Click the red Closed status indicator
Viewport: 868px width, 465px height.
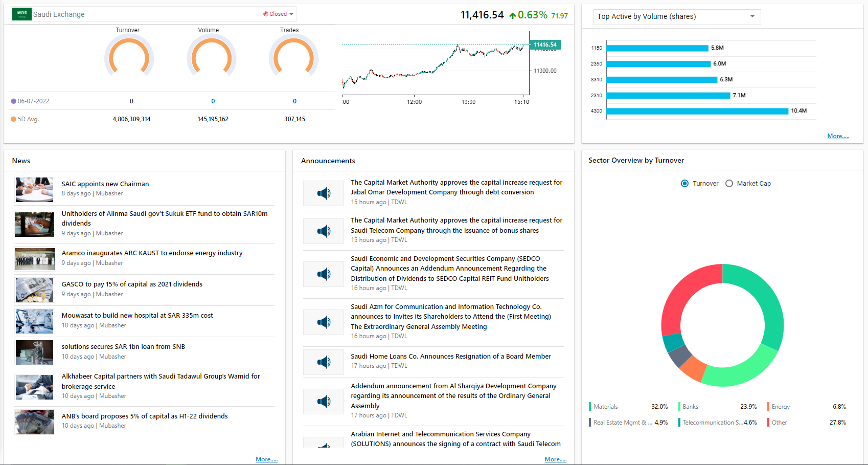coord(275,14)
